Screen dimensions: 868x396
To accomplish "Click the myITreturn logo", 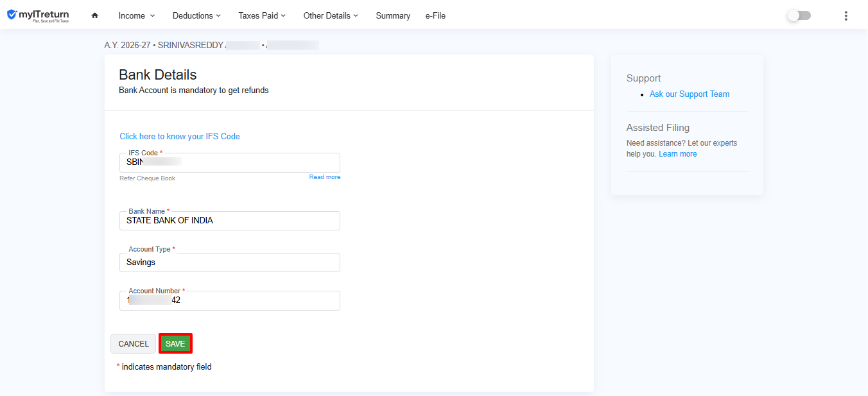I will click(38, 15).
